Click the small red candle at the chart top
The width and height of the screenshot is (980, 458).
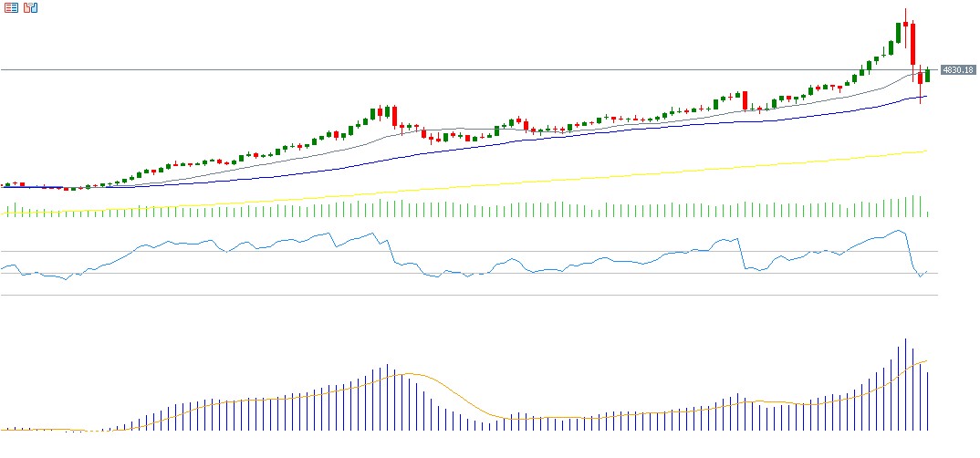tap(905, 23)
